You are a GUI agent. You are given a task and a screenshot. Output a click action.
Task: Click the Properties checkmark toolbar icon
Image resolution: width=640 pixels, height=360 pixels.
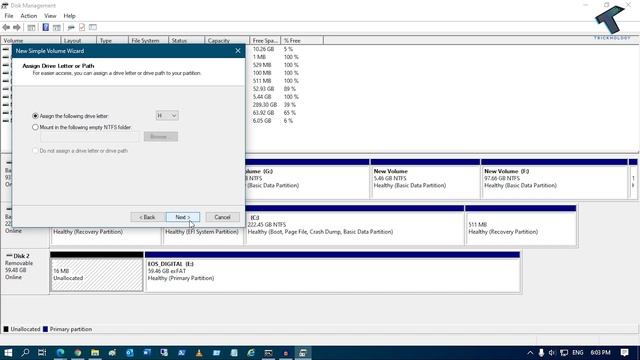pyautogui.click(x=82, y=27)
